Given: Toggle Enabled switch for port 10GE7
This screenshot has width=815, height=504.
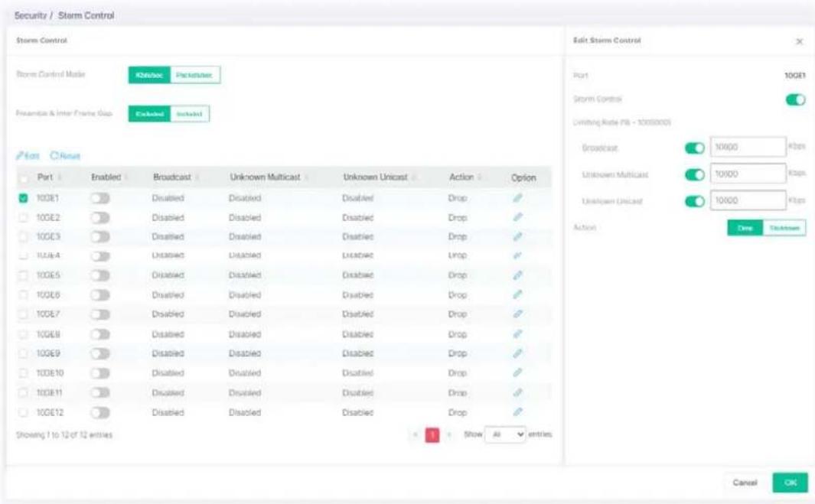Looking at the screenshot, I should point(99,314).
